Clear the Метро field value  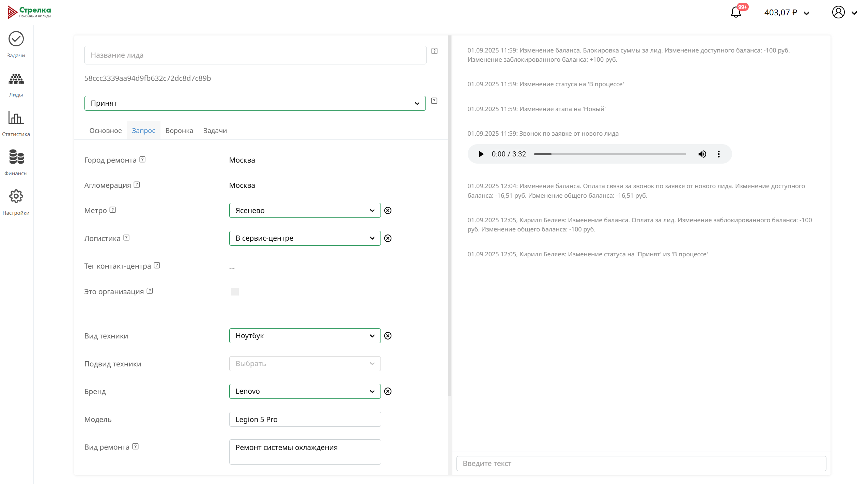(388, 211)
